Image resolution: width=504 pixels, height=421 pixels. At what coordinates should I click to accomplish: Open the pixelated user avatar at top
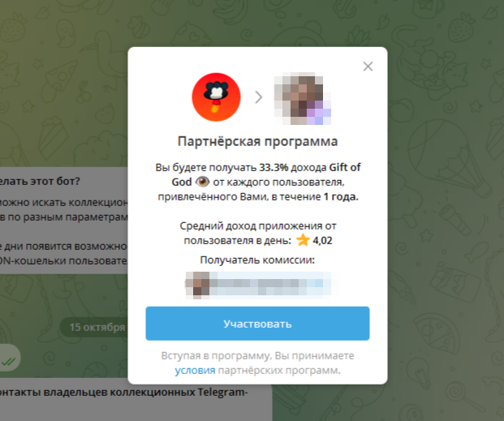coord(303,98)
